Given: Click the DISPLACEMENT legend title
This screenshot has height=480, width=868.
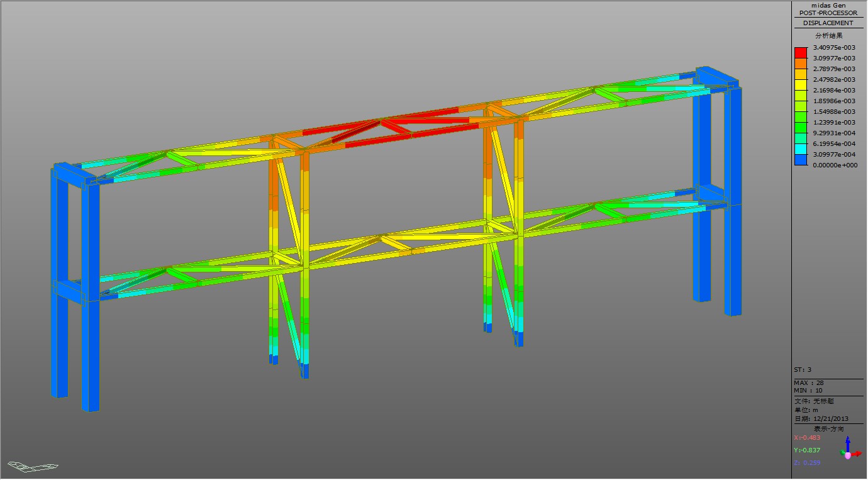Looking at the screenshot, I should coord(828,23).
